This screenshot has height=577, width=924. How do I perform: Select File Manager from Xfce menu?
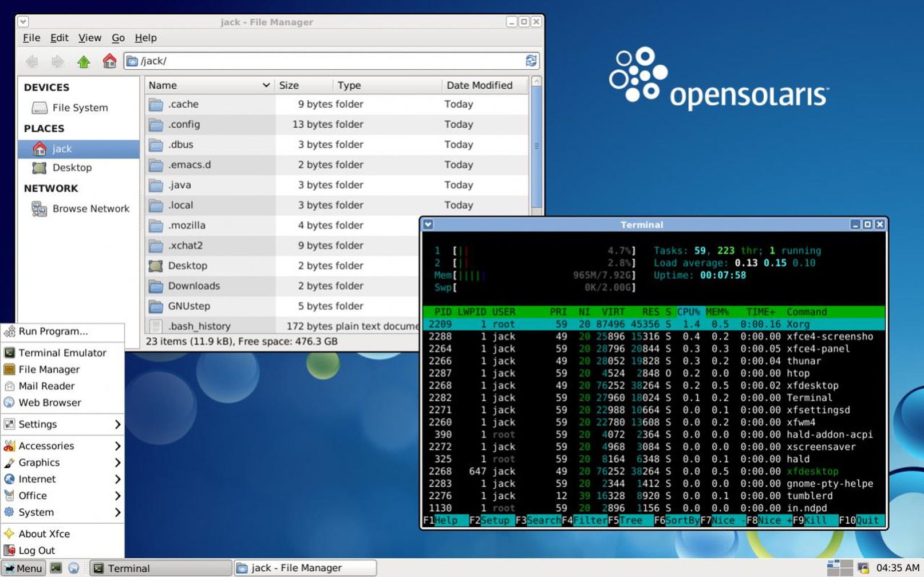(62, 370)
